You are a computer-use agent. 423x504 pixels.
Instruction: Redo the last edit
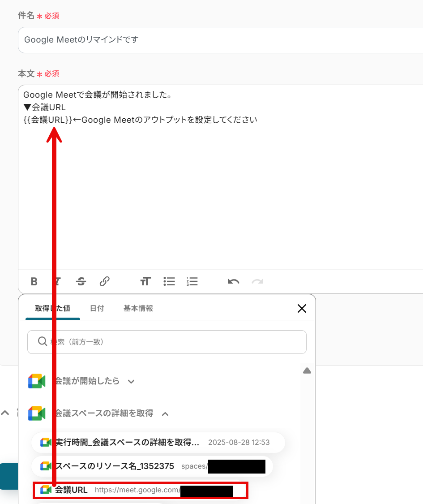point(257,282)
